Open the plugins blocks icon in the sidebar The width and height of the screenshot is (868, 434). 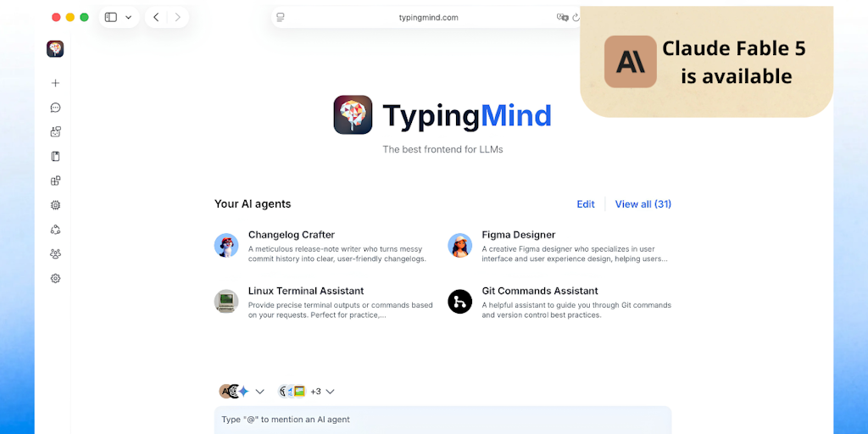[55, 181]
